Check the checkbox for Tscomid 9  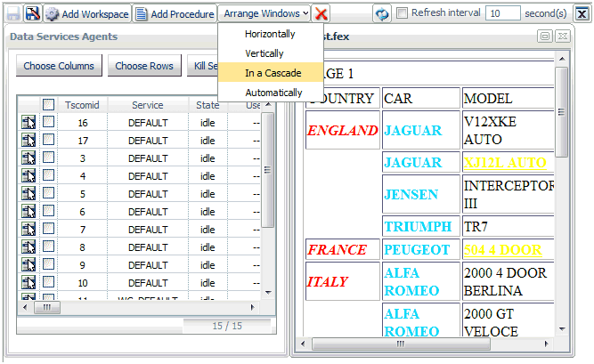(x=48, y=264)
